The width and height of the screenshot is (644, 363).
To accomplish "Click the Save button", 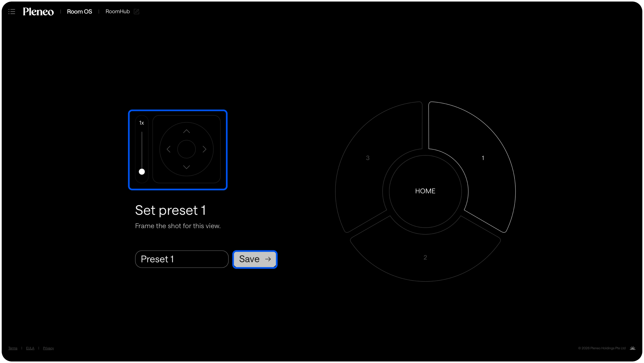I will click(x=255, y=259).
